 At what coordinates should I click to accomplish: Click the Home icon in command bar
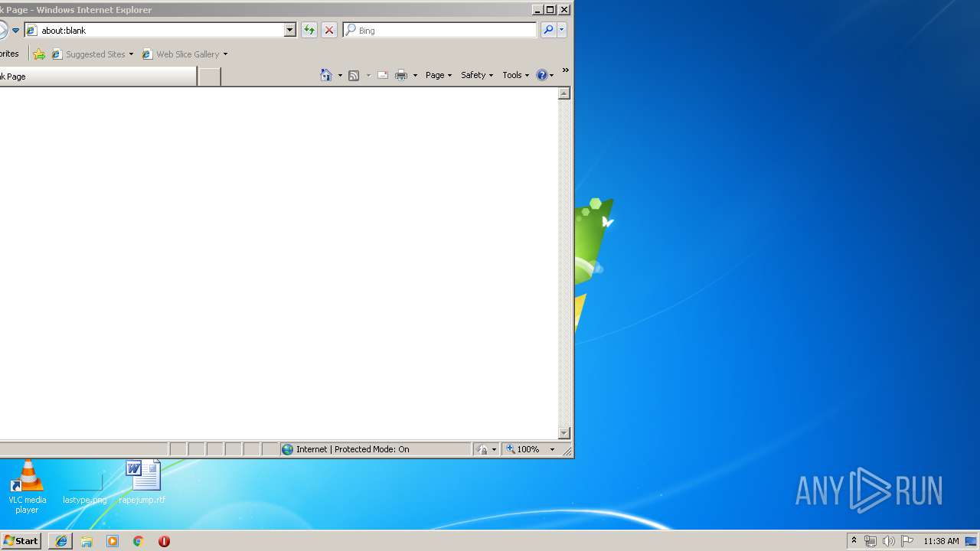tap(326, 75)
